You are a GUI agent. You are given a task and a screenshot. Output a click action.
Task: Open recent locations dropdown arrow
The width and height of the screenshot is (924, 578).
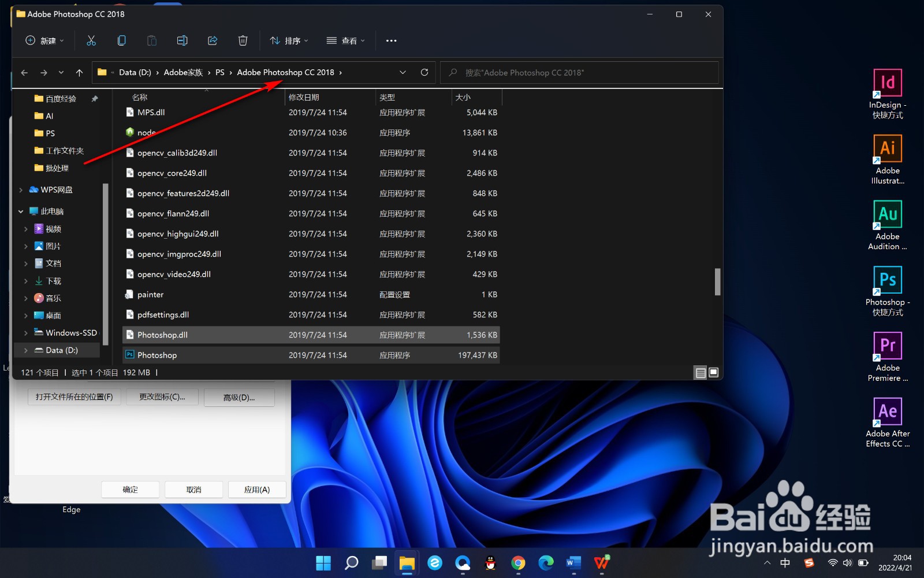coord(61,72)
